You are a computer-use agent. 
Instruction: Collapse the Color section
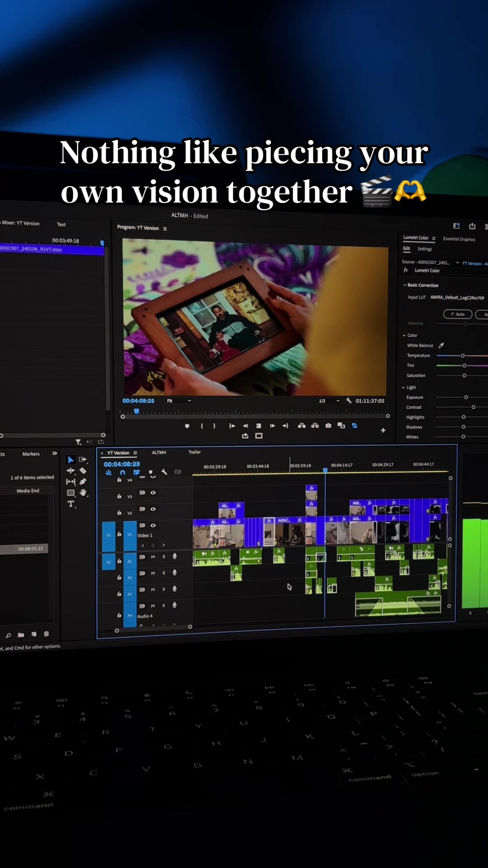404,335
